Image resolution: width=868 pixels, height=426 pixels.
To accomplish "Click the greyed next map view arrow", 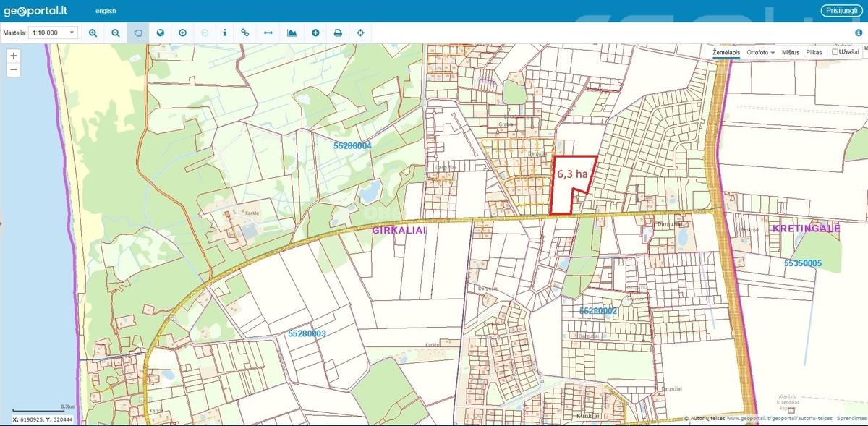I will coord(205,33).
